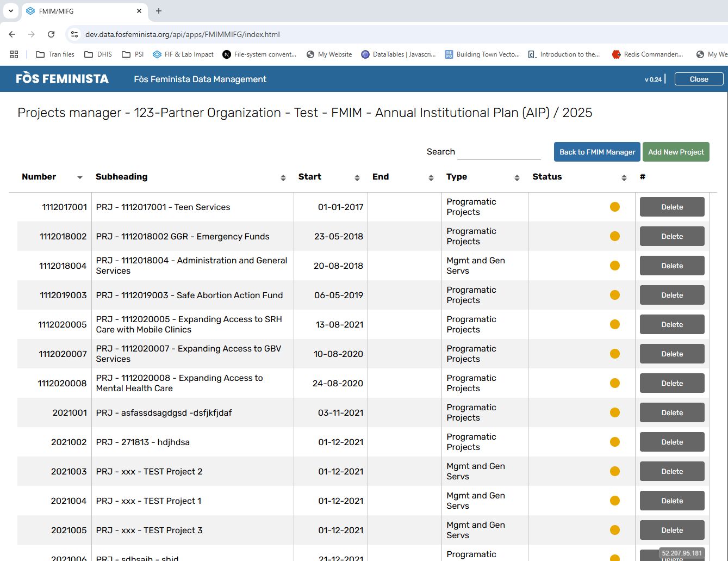
Task: Delete project 1112019003 Safe Abortion Fund
Action: (672, 295)
